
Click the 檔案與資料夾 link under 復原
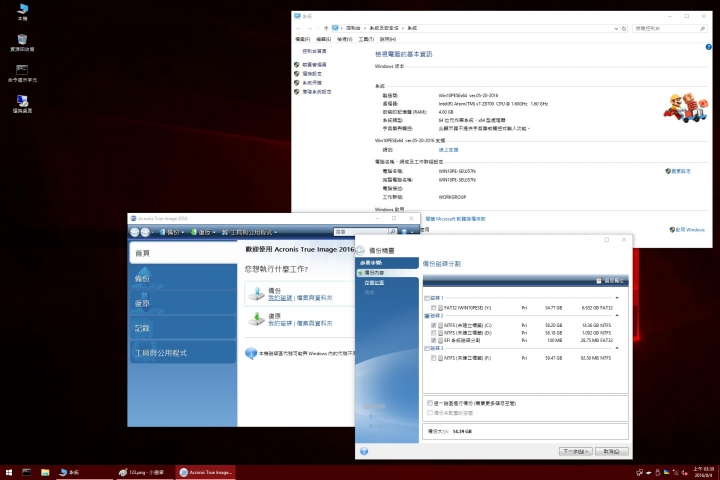click(315, 323)
